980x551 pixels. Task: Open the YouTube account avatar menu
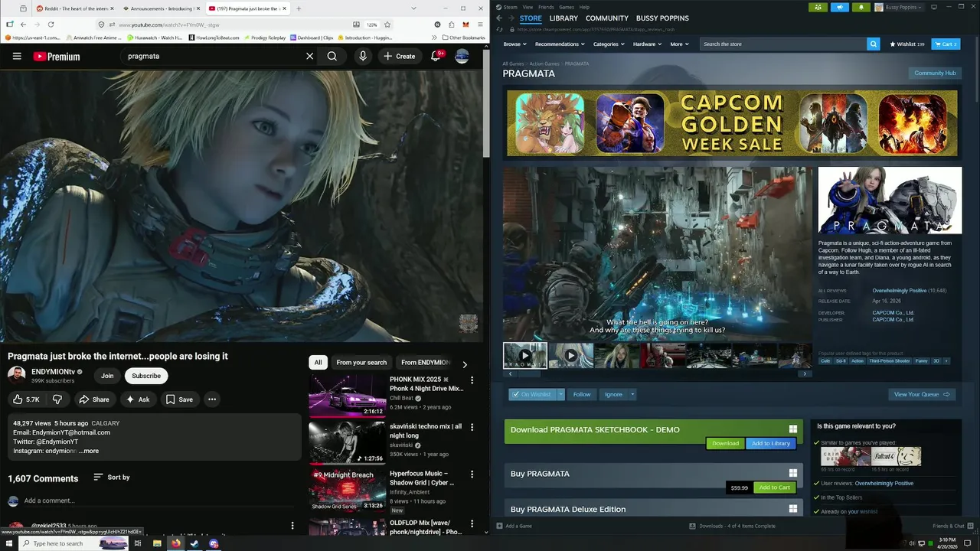click(x=462, y=56)
